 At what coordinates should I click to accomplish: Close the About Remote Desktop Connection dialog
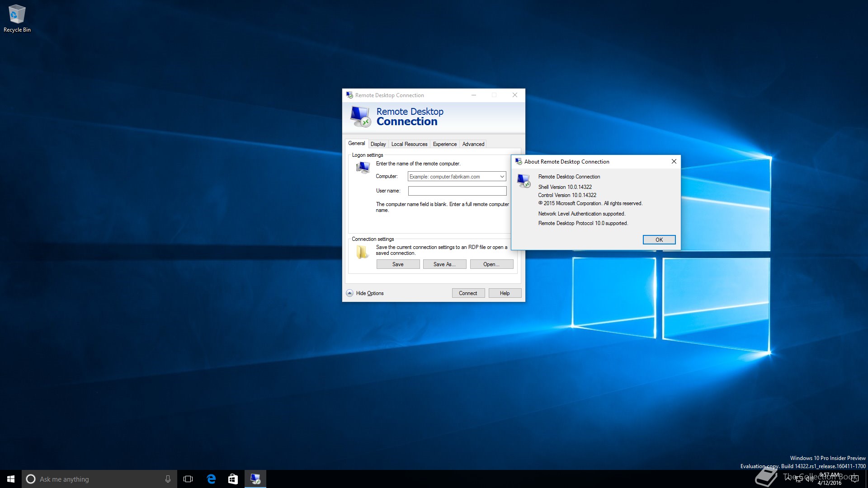674,161
